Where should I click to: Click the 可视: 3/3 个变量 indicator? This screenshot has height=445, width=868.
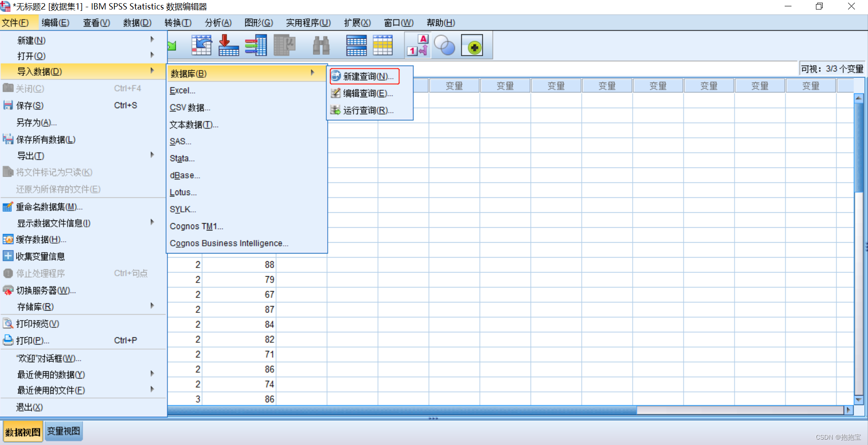832,69
